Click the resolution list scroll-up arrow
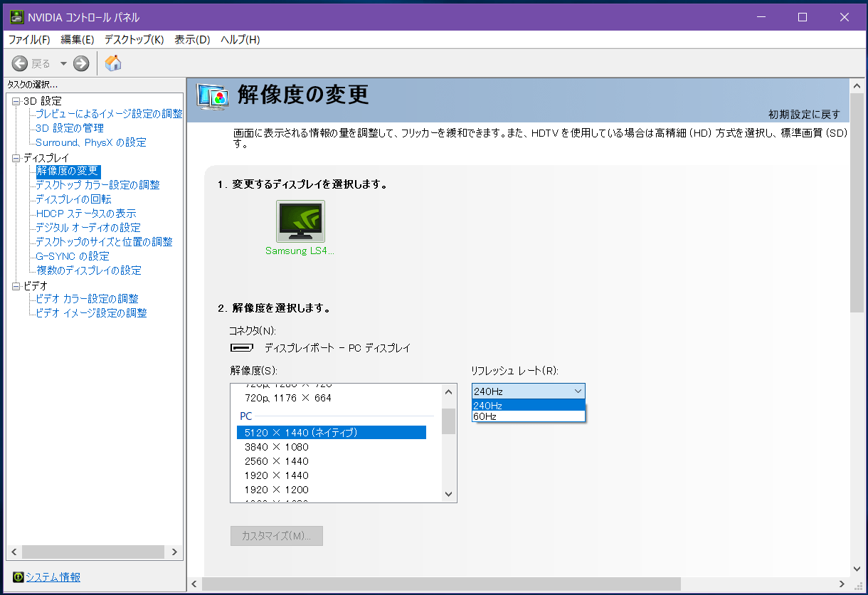This screenshot has width=868, height=595. click(x=448, y=391)
